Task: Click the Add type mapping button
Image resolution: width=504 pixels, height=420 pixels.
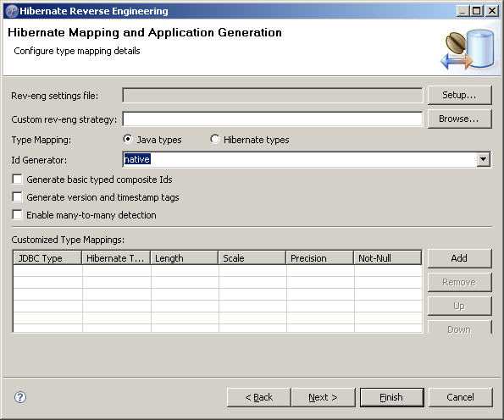Action: click(x=459, y=258)
